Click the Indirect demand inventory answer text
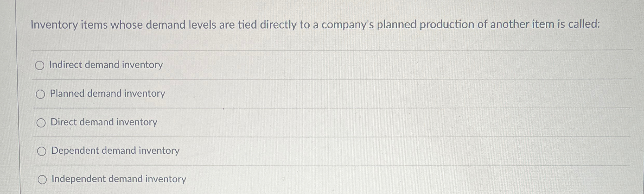Screen dimensions: 644x194 [106, 65]
